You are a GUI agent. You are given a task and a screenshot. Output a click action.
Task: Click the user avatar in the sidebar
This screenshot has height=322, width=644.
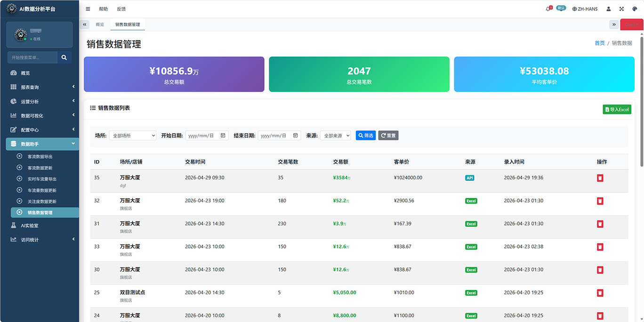tap(21, 34)
